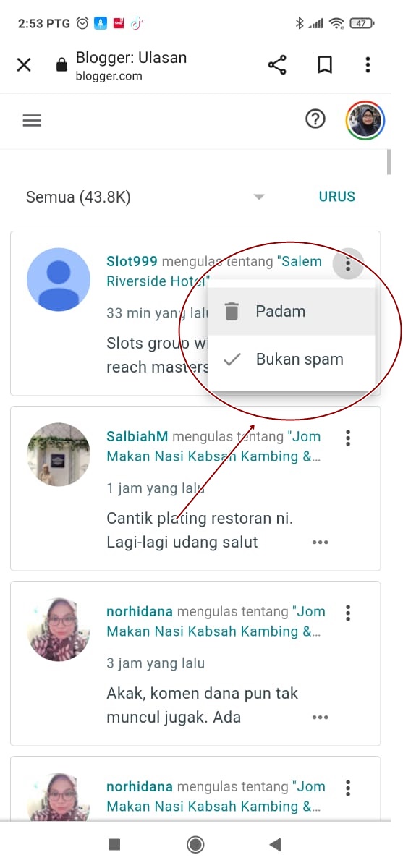Select Bukan spam from the popup menu
The width and height of the screenshot is (403, 868).
click(292, 359)
